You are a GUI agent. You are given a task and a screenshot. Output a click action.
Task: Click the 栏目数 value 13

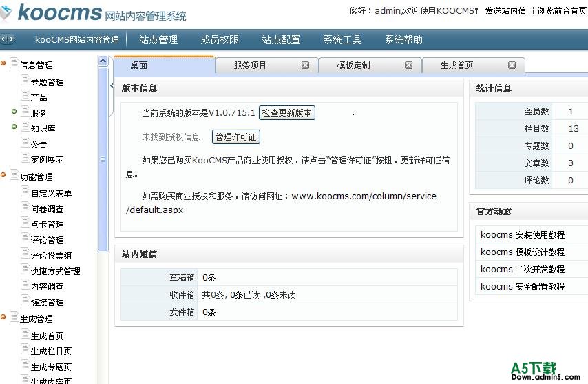[x=574, y=129]
